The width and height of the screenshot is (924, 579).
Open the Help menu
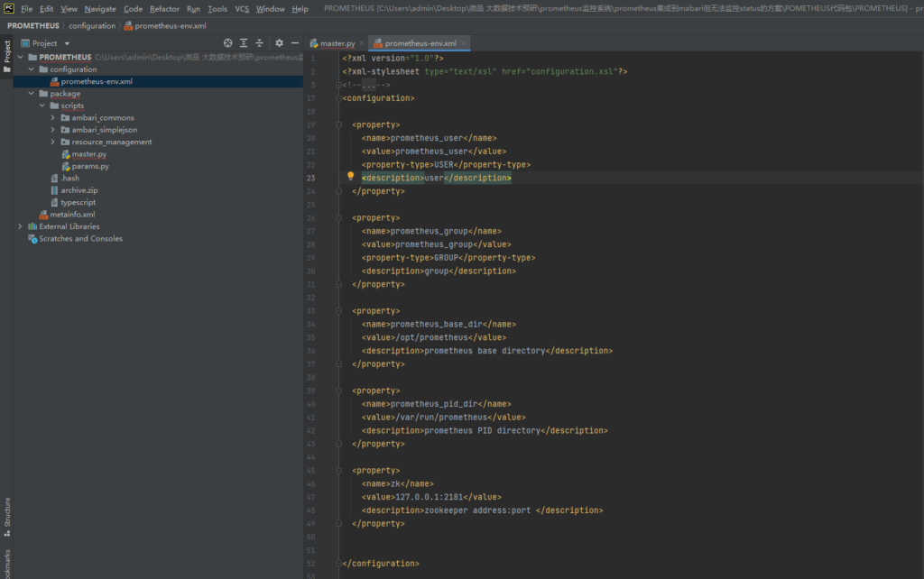pos(300,9)
